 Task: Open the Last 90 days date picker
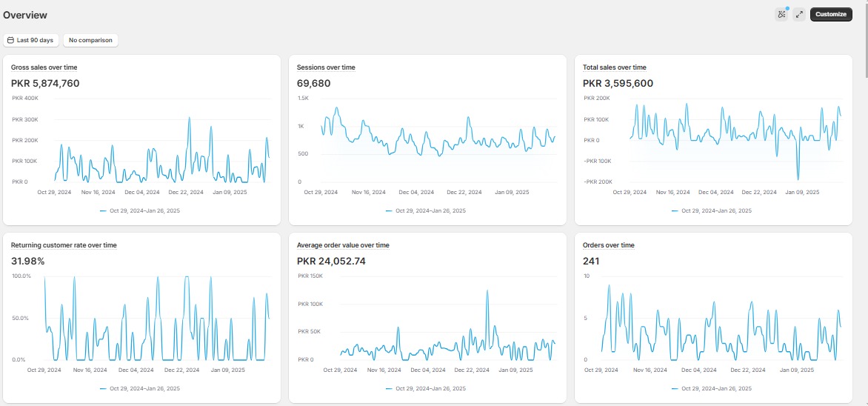click(30, 40)
